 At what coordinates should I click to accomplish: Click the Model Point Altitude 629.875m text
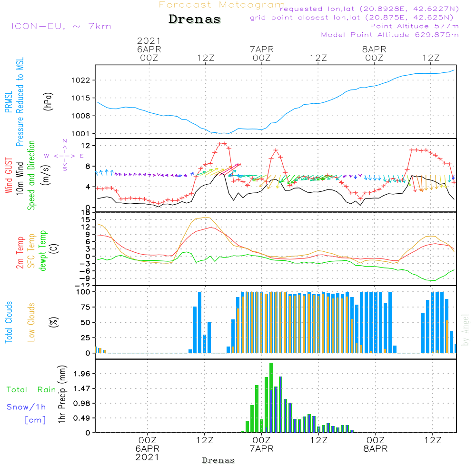(x=390, y=35)
